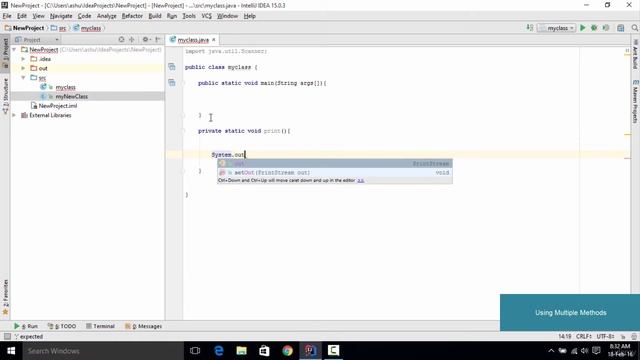The image size is (640, 360).
Task: Select myclass file in project tree
Action: tap(65, 87)
